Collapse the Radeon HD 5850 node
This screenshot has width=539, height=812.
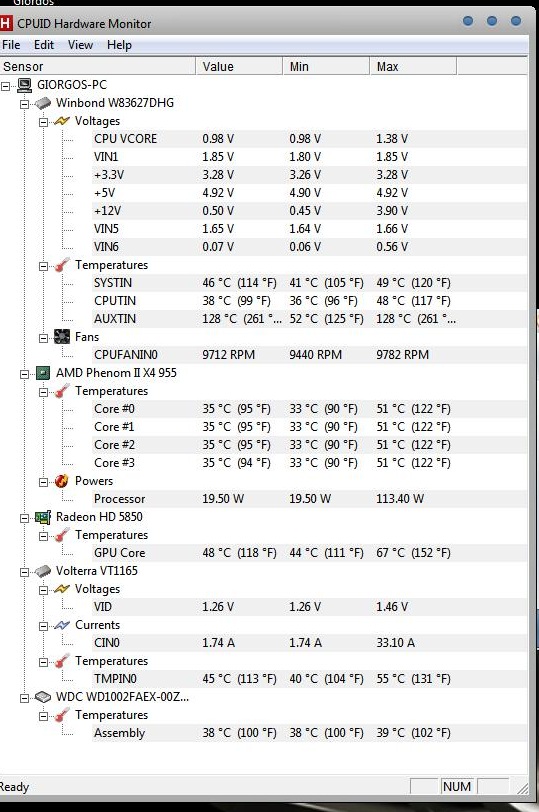pyautogui.click(x=24, y=518)
